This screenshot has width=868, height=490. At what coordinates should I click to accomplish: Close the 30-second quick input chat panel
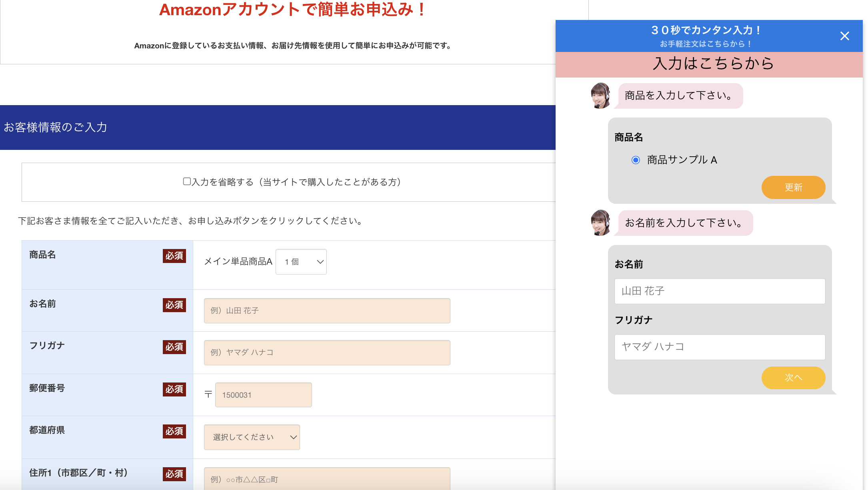pos(844,36)
